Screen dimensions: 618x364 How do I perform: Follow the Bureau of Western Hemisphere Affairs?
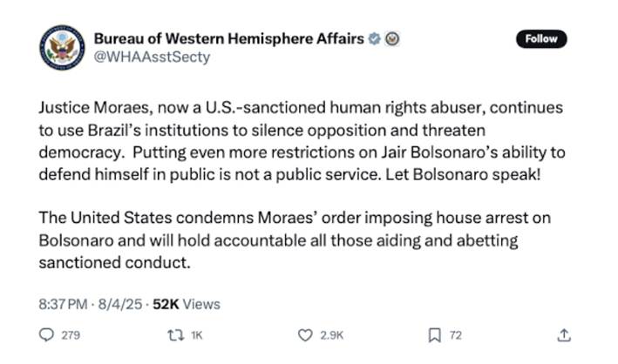(x=541, y=39)
